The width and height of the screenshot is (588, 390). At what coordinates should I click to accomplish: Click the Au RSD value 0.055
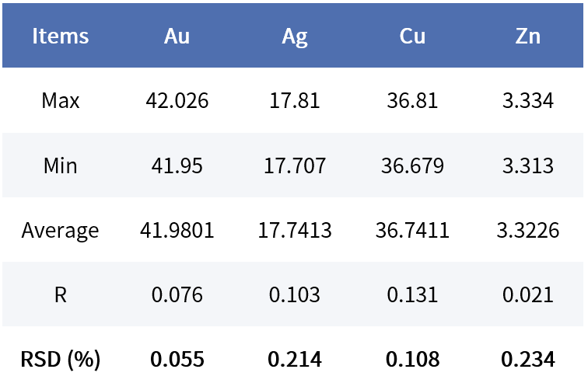point(177,360)
